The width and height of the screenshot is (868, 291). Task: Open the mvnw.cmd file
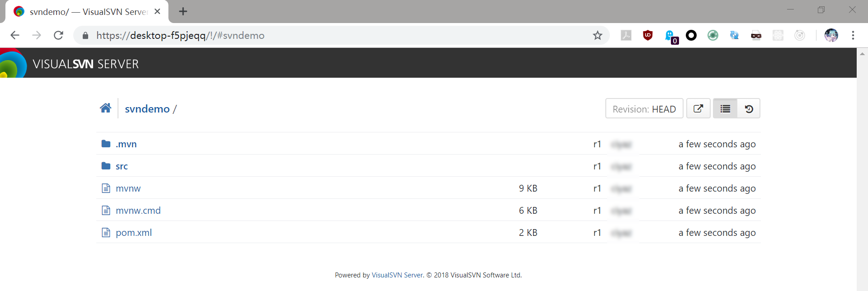click(x=138, y=211)
